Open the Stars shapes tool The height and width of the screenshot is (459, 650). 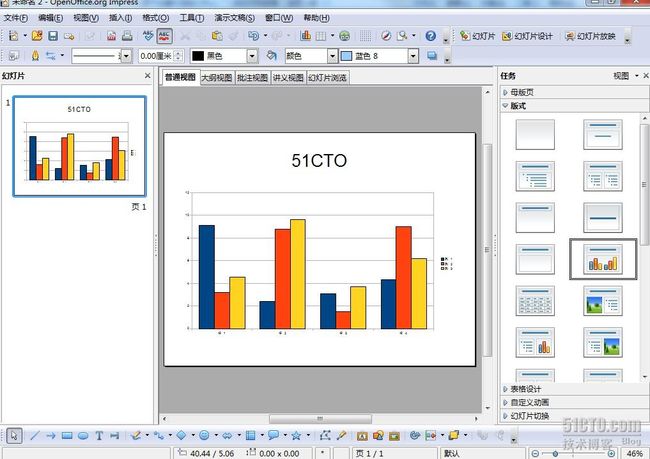[x=296, y=435]
